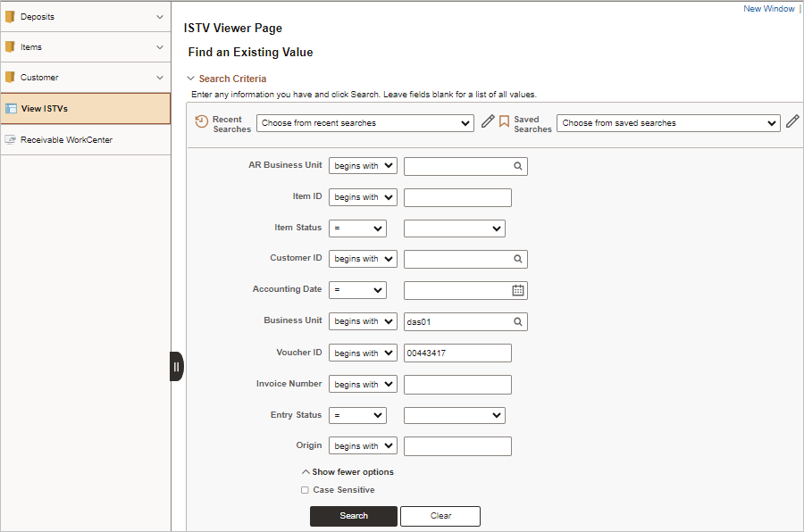Click the New Window link
The image size is (804, 532).
point(768,9)
